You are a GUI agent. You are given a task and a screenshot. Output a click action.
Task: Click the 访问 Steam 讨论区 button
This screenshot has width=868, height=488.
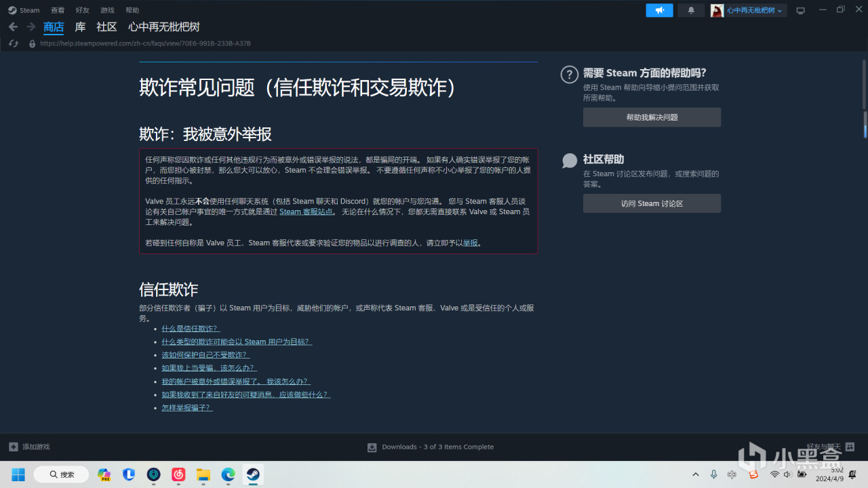click(x=652, y=203)
